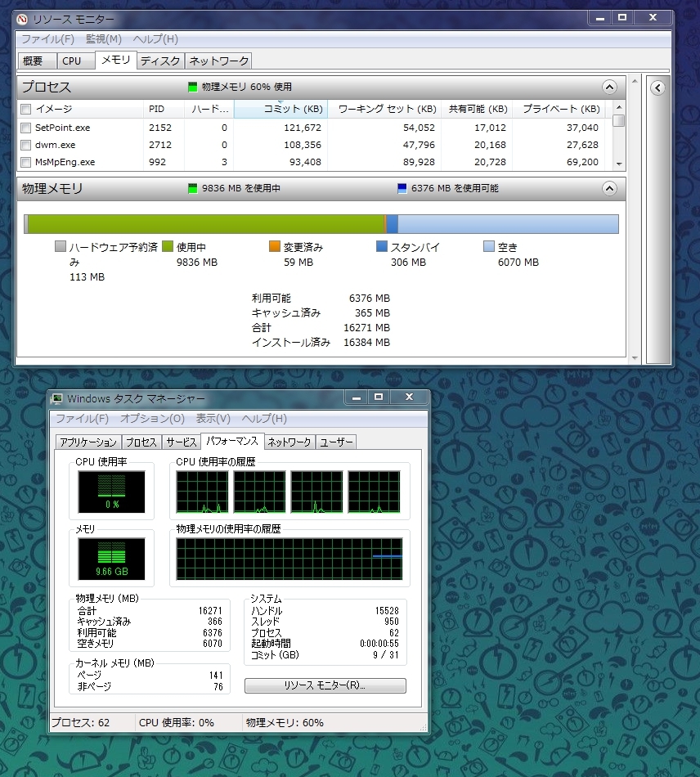This screenshot has width=700, height=777.
Task: Click the Resource Monitor title bar icon
Action: pyautogui.click(x=22, y=20)
